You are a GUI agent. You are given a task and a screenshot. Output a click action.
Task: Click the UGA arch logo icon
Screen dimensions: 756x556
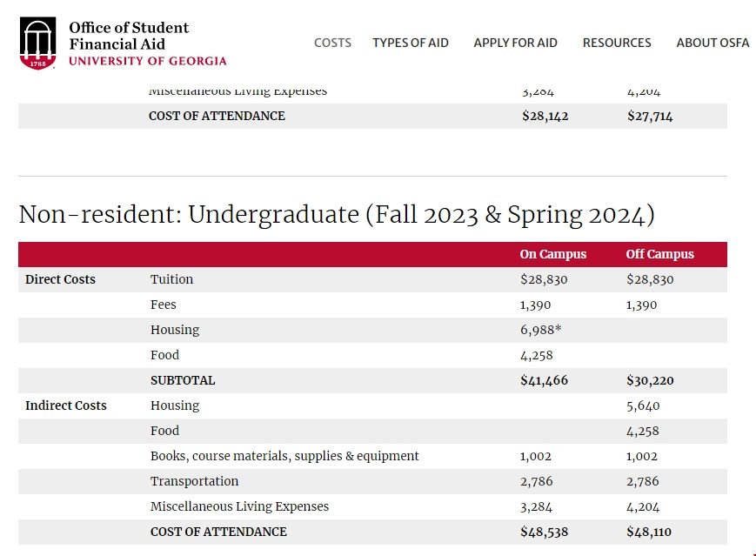tap(37, 44)
